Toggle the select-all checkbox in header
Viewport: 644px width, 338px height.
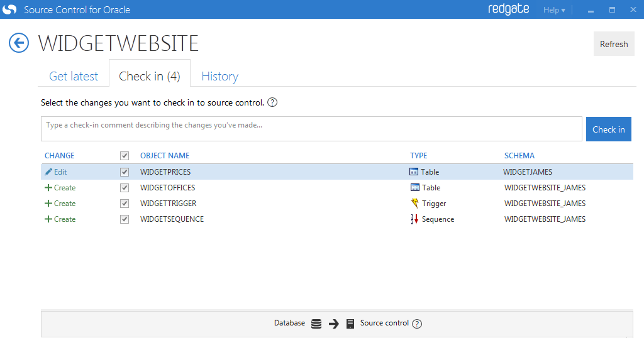(x=125, y=156)
